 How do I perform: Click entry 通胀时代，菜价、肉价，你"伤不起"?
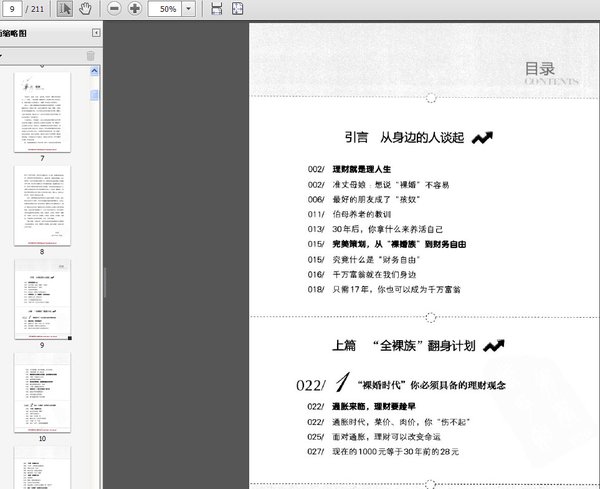401,422
